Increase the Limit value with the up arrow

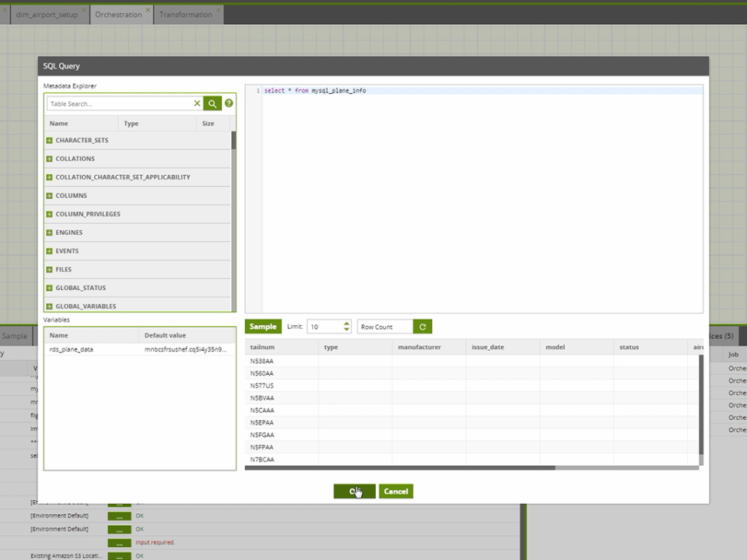(x=346, y=323)
